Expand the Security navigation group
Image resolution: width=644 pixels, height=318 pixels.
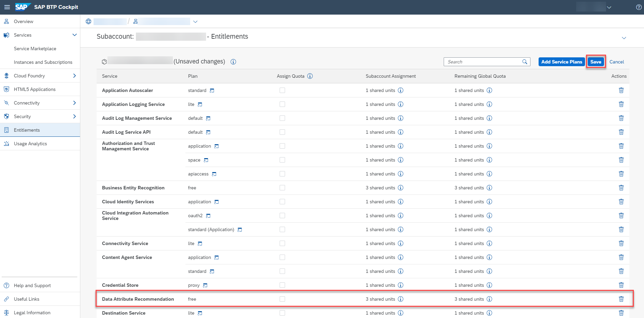[75, 116]
